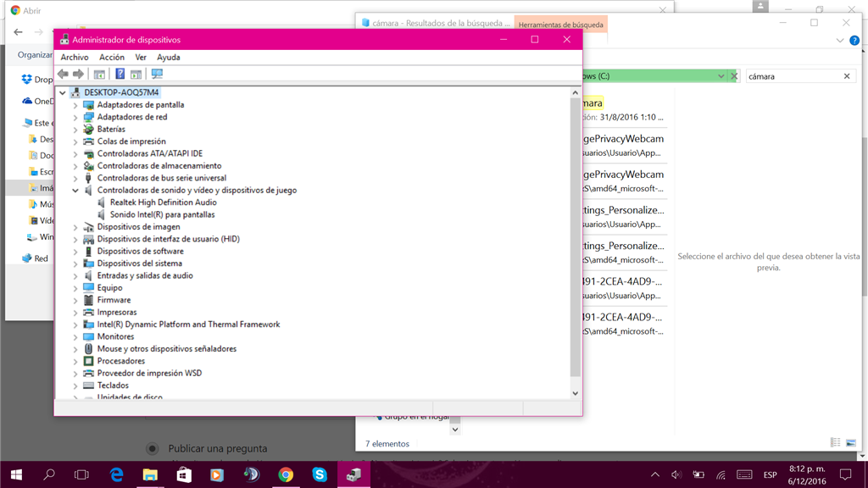Select Proveedor de impresión WSD entry
This screenshot has width=868, height=488.
(x=149, y=373)
